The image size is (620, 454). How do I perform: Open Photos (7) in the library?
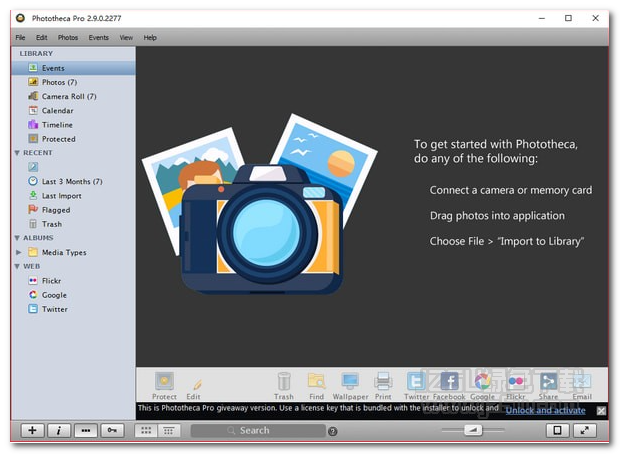click(x=74, y=82)
